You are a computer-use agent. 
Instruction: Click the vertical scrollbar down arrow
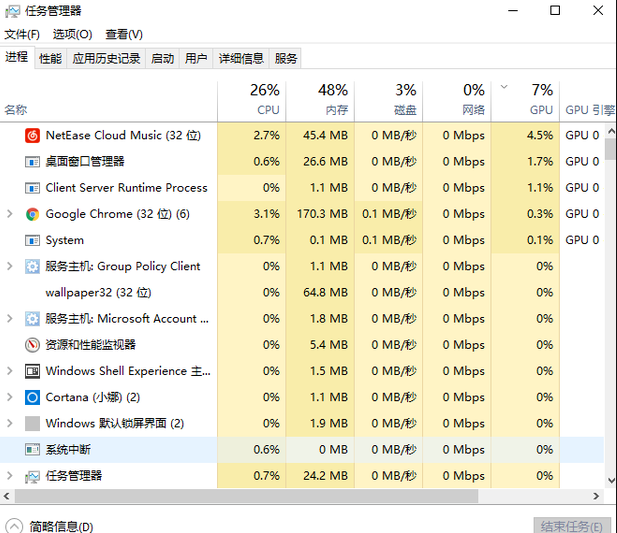[611, 480]
